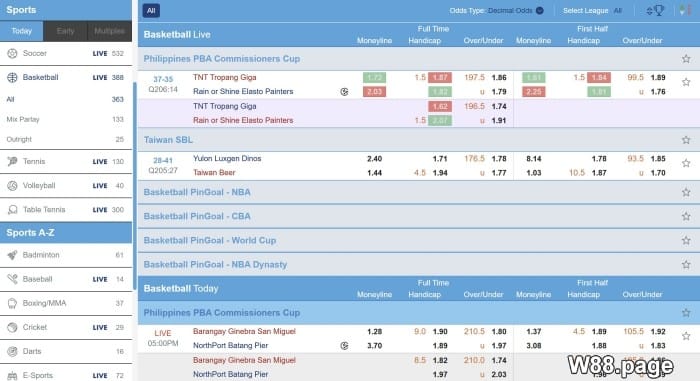The height and width of the screenshot is (381, 700).
Task: Select the Volleyball icon
Action: tap(12, 186)
